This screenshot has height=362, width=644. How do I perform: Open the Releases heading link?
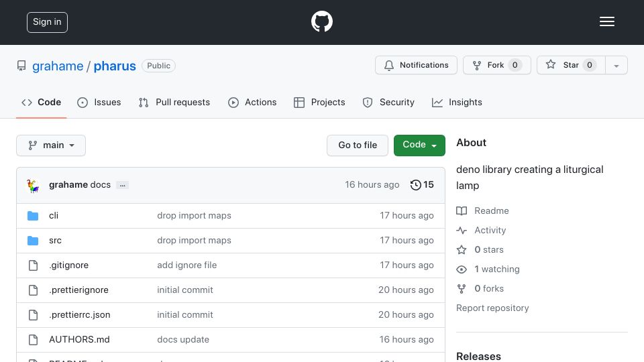coord(478,356)
